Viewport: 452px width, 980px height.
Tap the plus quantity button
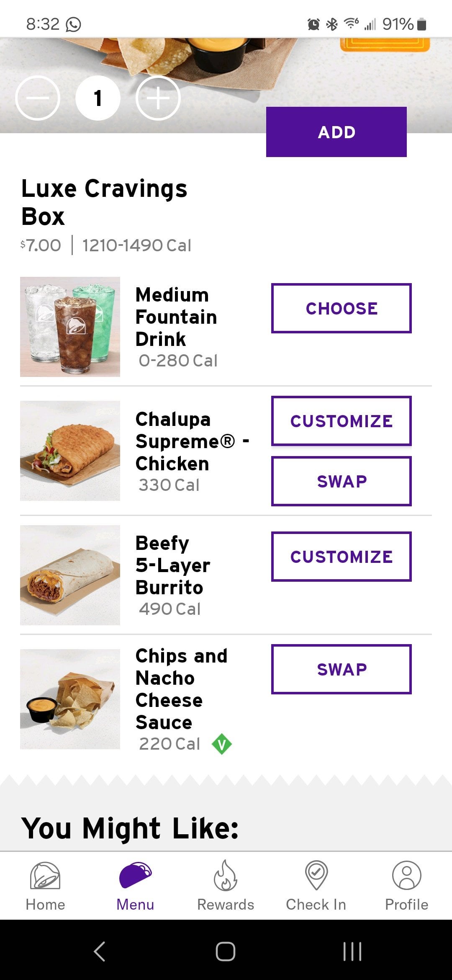(x=158, y=98)
